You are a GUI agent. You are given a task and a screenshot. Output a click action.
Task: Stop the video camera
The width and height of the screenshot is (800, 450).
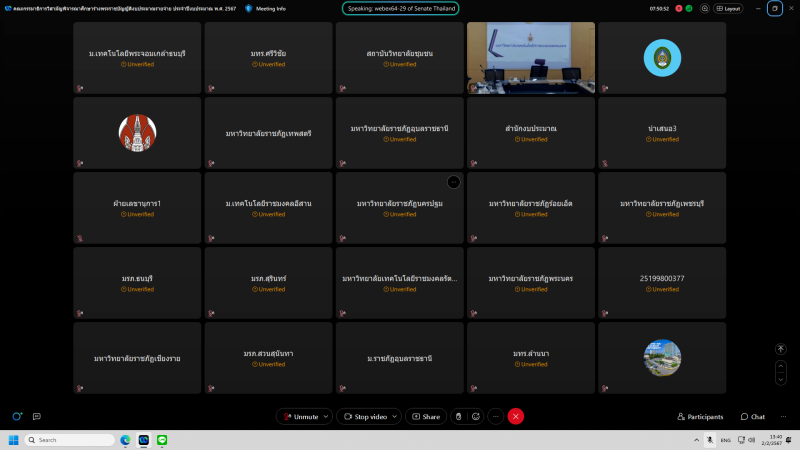[x=368, y=416]
